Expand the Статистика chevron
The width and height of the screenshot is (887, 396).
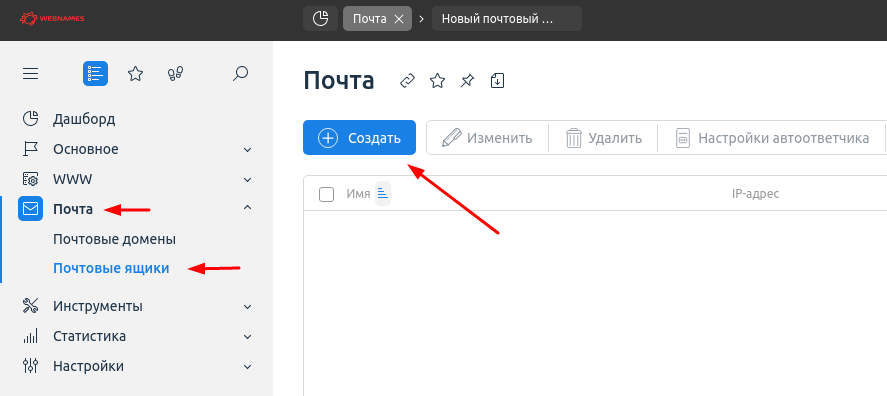click(247, 337)
